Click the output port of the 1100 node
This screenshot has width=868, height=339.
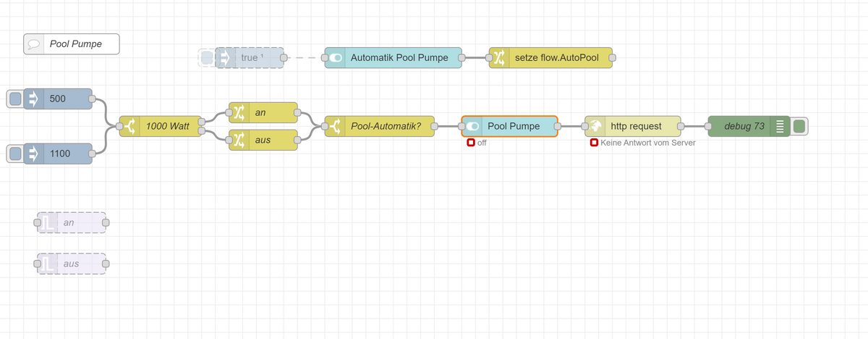point(93,154)
